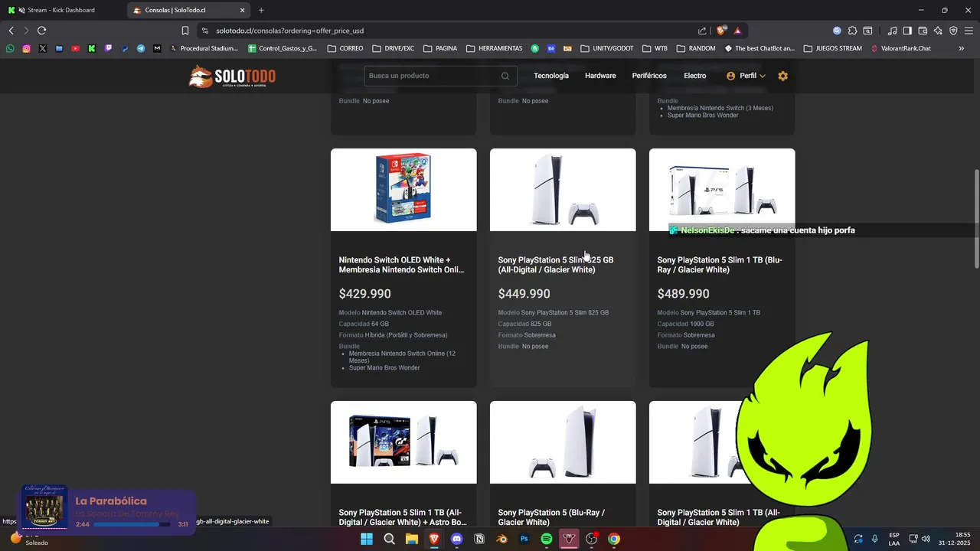Open the extensions puzzle icon

852,31
